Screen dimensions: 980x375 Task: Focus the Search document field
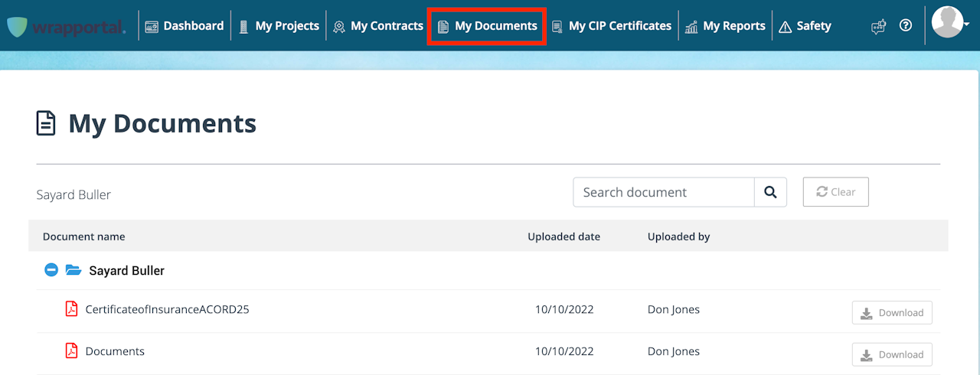pos(664,192)
